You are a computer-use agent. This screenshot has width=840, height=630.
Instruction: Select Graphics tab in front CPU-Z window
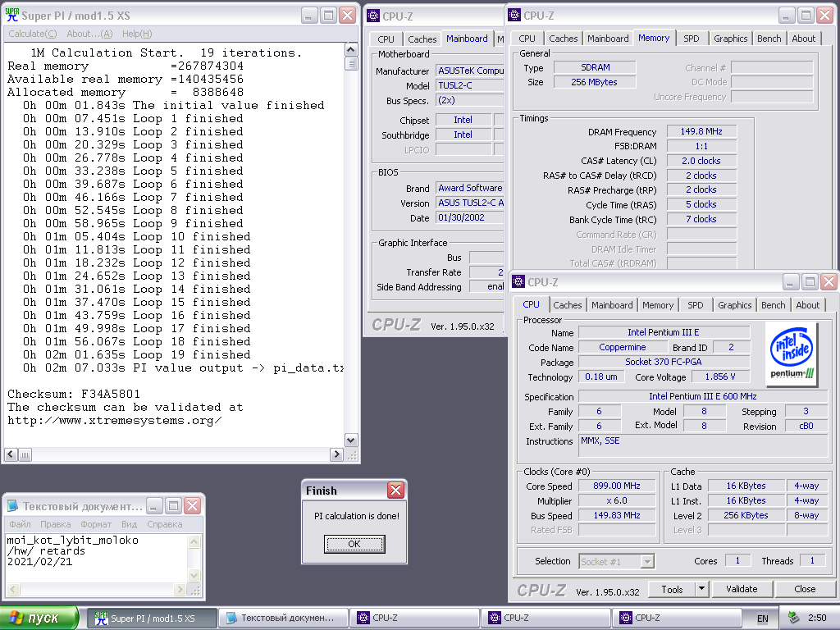[734, 305]
